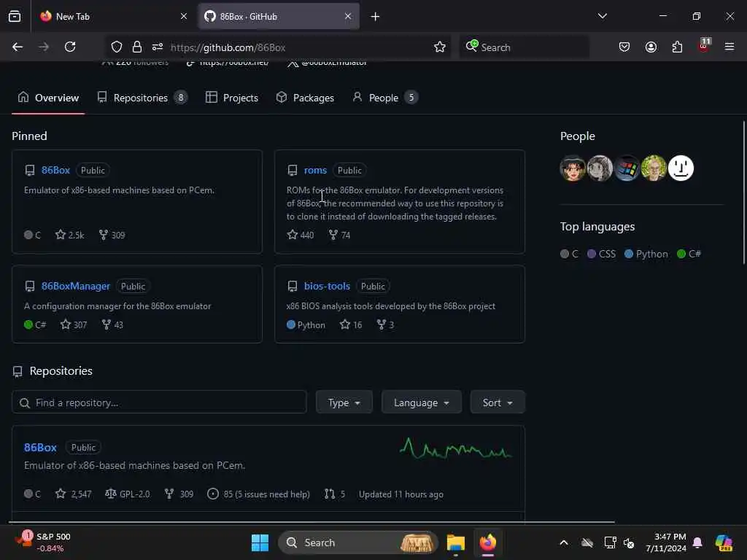Switch to the Overview tab
Image resolution: width=747 pixels, height=560 pixels.
click(48, 98)
